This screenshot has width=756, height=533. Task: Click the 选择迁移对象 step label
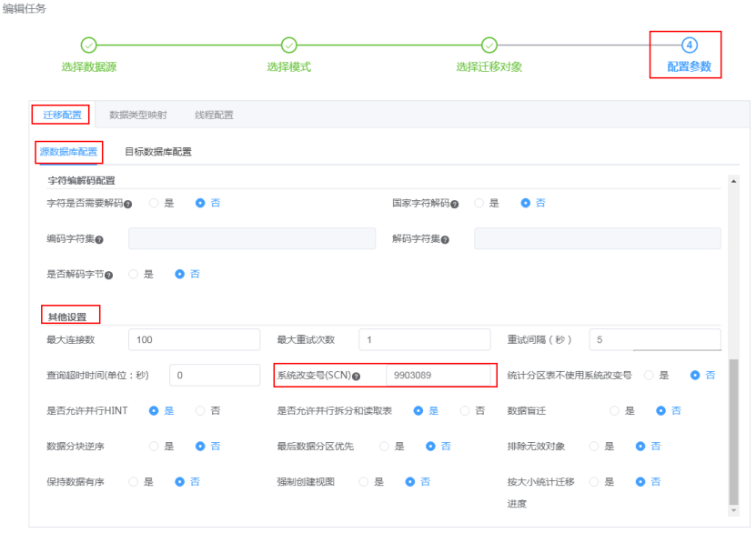point(490,65)
